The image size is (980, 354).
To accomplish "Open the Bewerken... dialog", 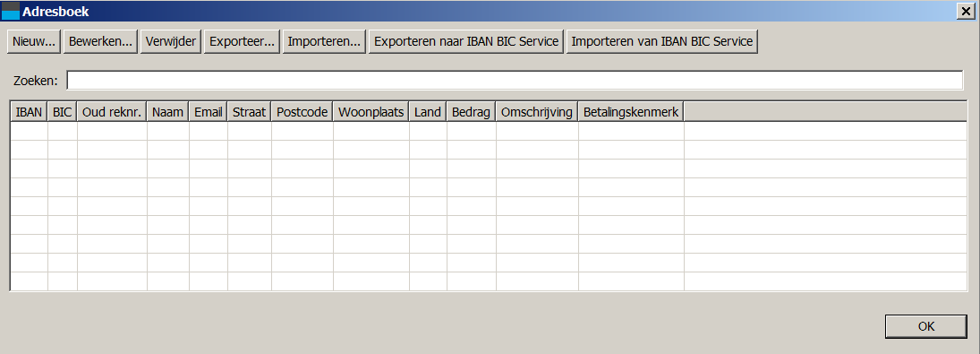I will coord(100,41).
